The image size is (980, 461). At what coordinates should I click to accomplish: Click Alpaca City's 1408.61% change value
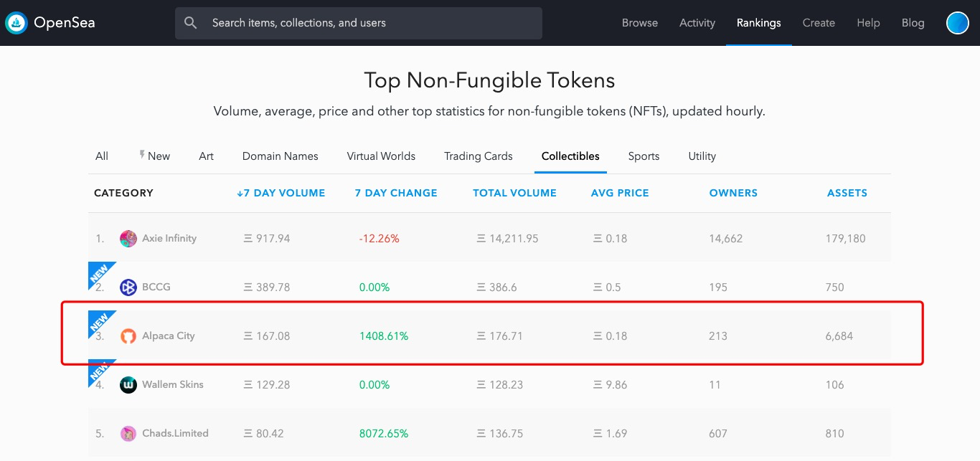point(384,336)
